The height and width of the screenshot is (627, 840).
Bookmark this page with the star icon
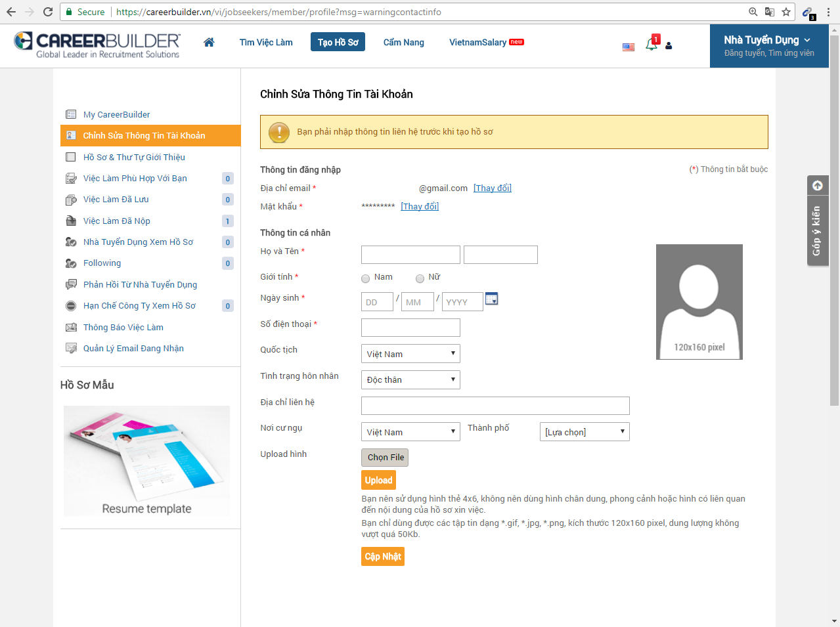coord(786,12)
